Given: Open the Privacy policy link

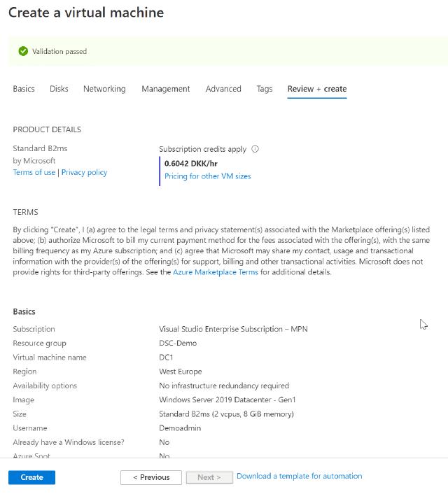Looking at the screenshot, I should click(x=84, y=172).
